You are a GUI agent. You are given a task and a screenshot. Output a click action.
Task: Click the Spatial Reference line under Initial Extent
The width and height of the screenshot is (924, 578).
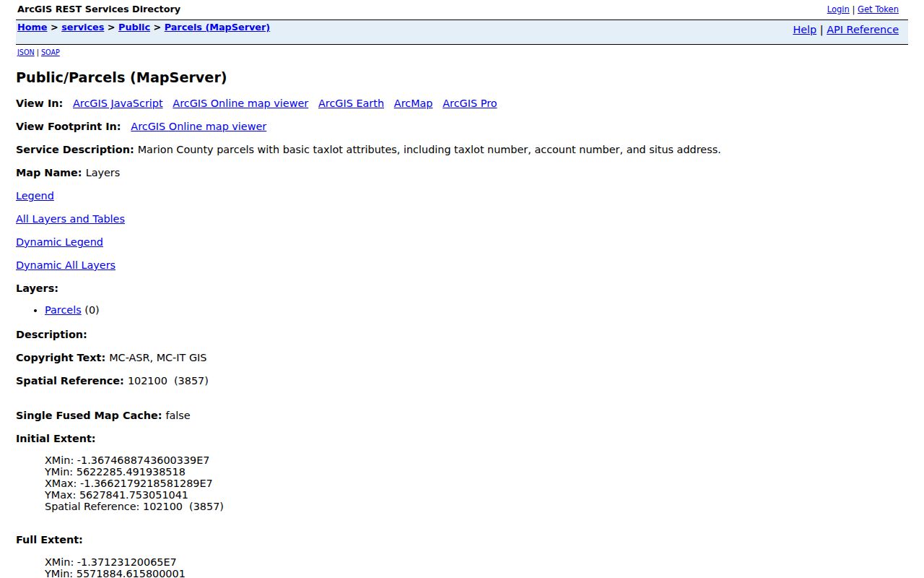[134, 506]
